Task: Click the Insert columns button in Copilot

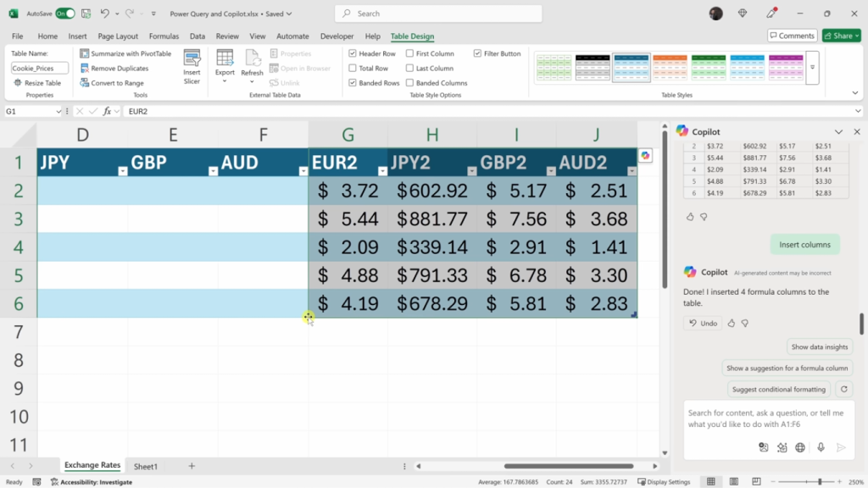Action: click(x=804, y=244)
